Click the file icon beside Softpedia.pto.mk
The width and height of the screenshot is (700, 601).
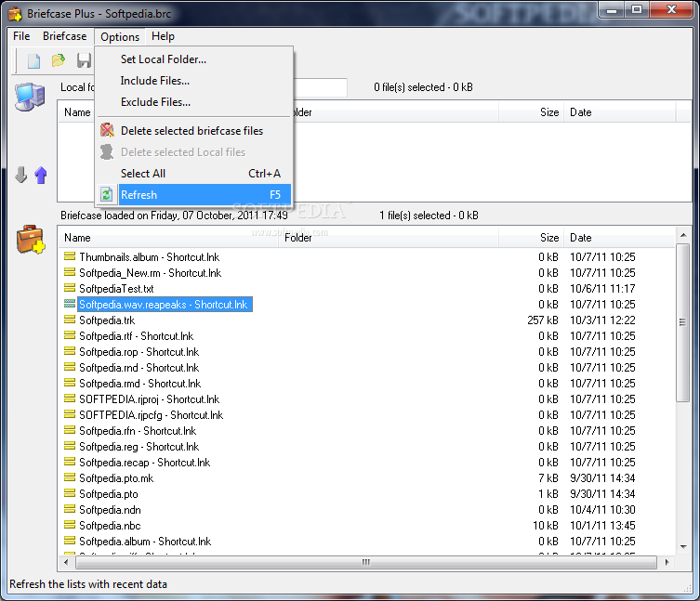pos(69,477)
